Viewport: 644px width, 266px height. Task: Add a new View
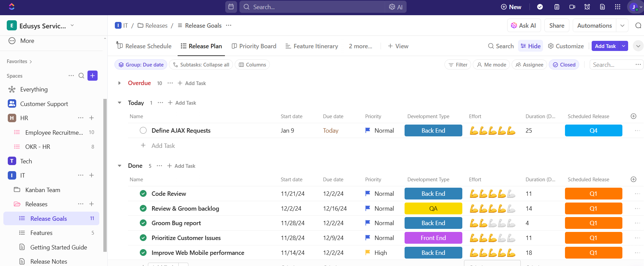click(x=398, y=46)
